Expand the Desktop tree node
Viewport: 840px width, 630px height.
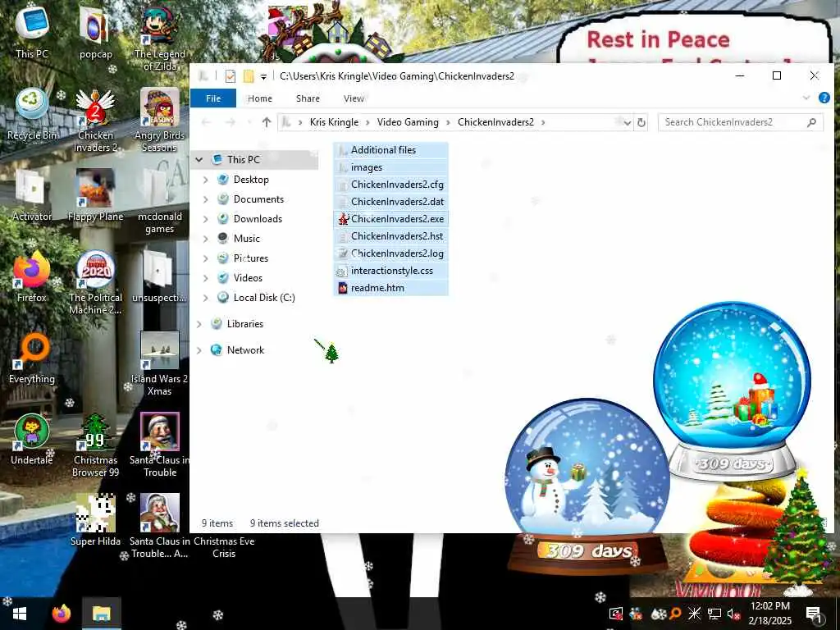pos(206,180)
